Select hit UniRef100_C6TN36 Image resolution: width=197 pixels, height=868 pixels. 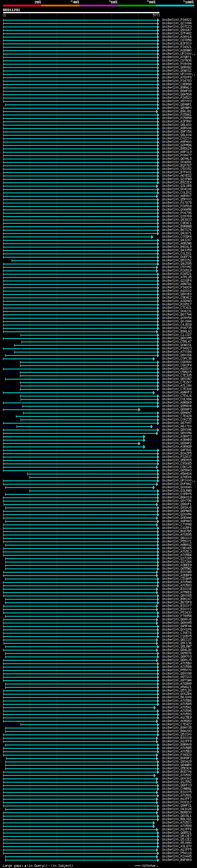coord(176,61)
